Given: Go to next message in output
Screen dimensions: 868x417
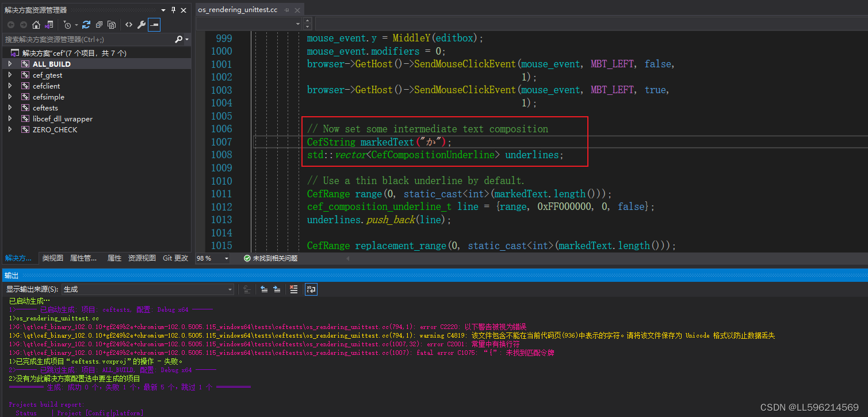Looking at the screenshot, I should click(x=277, y=289).
